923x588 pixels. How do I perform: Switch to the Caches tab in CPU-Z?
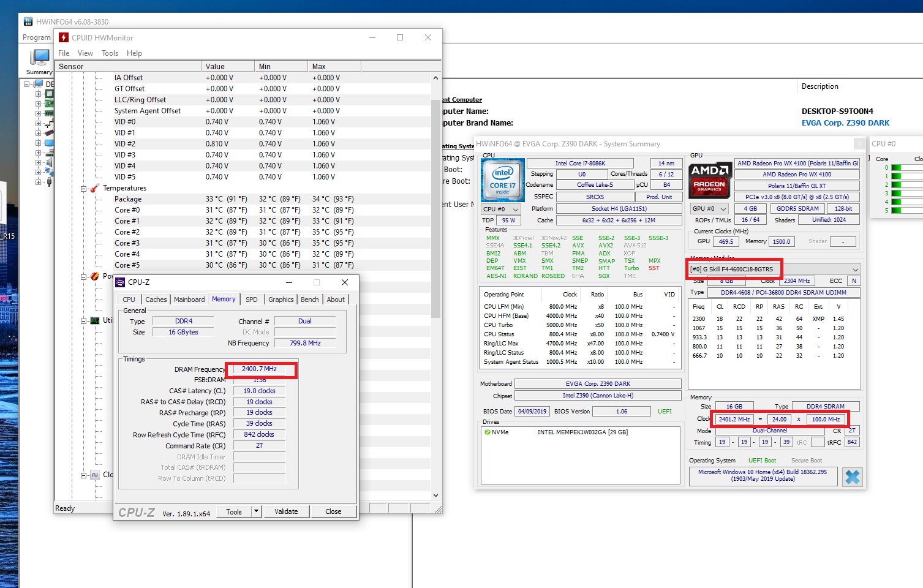click(156, 300)
